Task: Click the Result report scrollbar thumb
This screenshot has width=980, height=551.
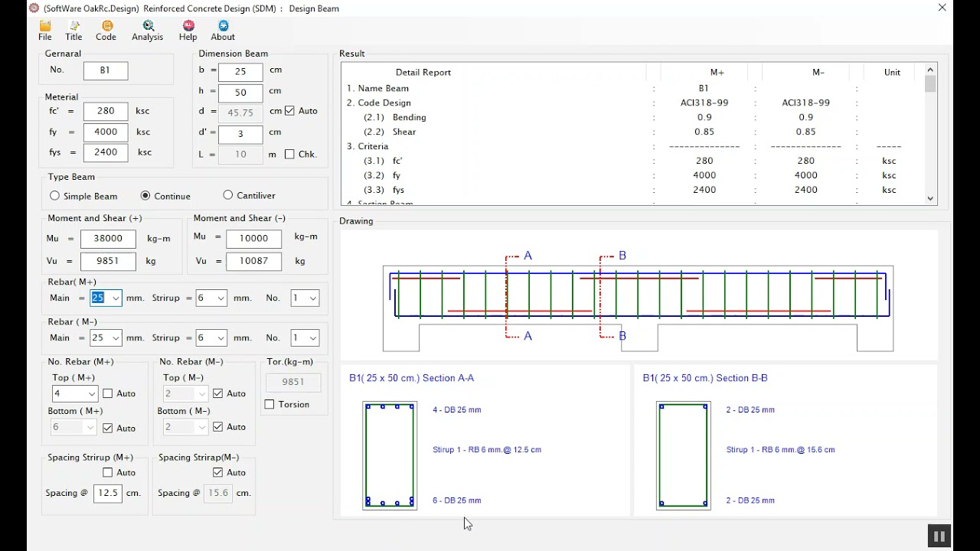Action: click(930, 84)
